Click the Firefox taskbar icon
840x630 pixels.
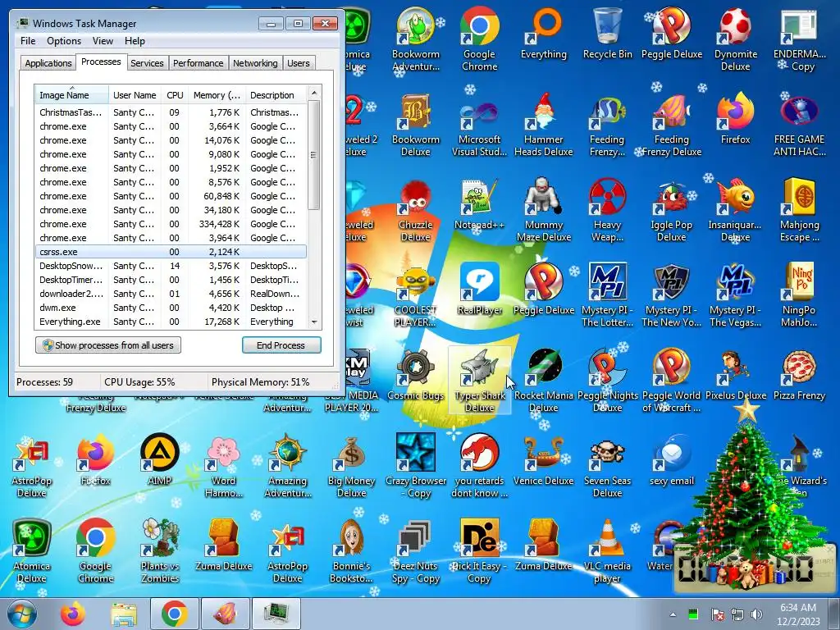72,614
